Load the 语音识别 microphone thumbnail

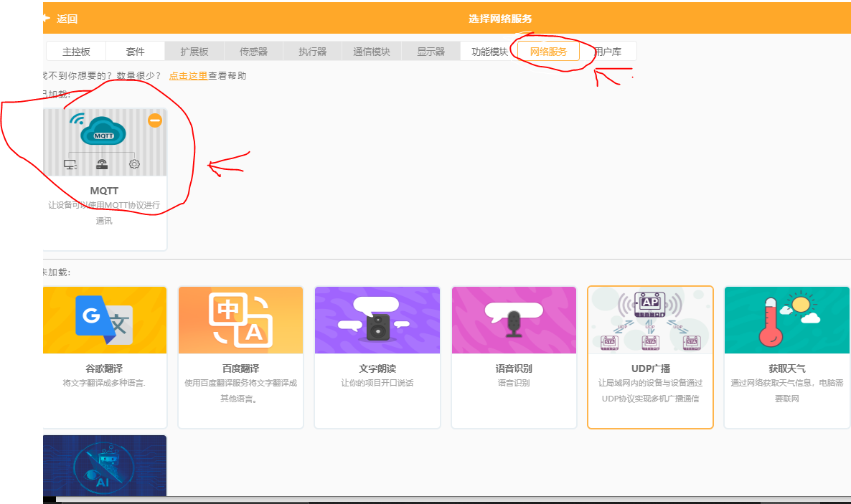(x=514, y=320)
